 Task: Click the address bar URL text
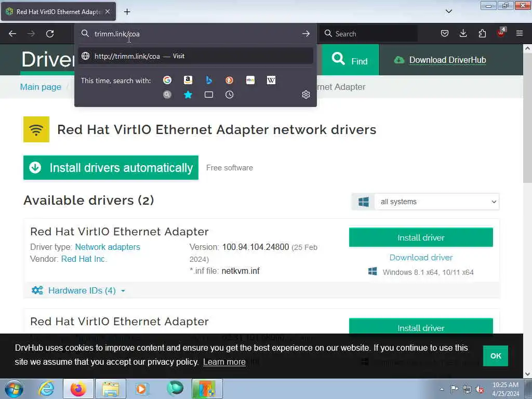(117, 34)
